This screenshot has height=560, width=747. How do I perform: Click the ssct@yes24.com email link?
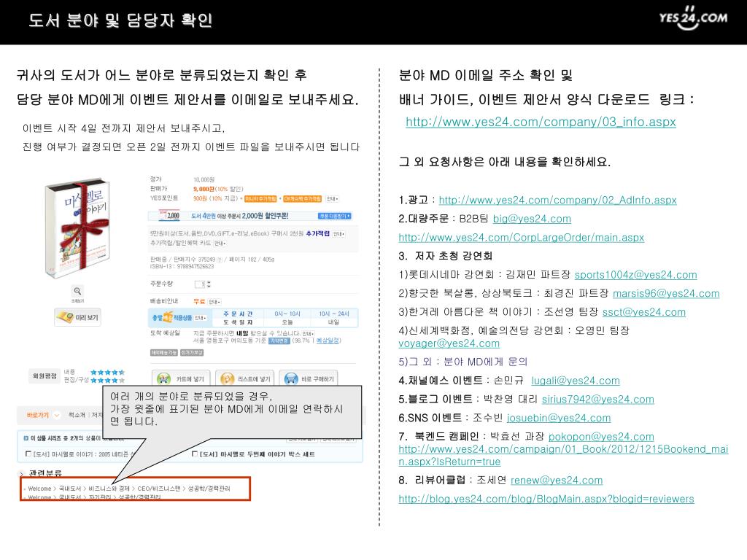(643, 312)
